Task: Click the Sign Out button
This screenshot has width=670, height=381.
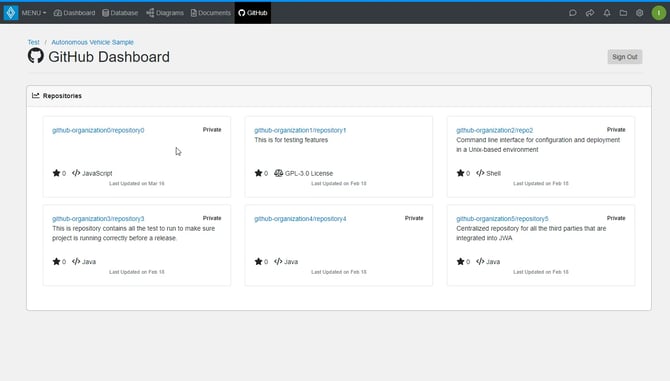Action: [625, 57]
